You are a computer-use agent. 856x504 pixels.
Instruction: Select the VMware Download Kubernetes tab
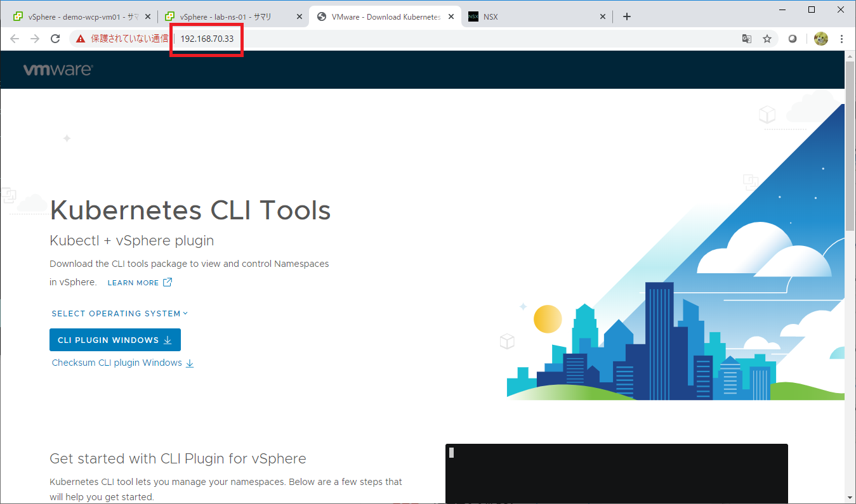tap(385, 17)
